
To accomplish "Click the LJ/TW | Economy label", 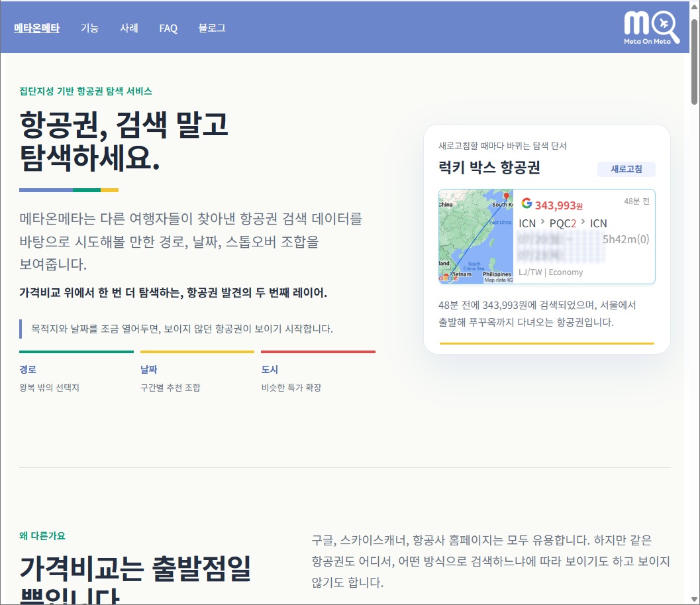I will (x=550, y=272).
